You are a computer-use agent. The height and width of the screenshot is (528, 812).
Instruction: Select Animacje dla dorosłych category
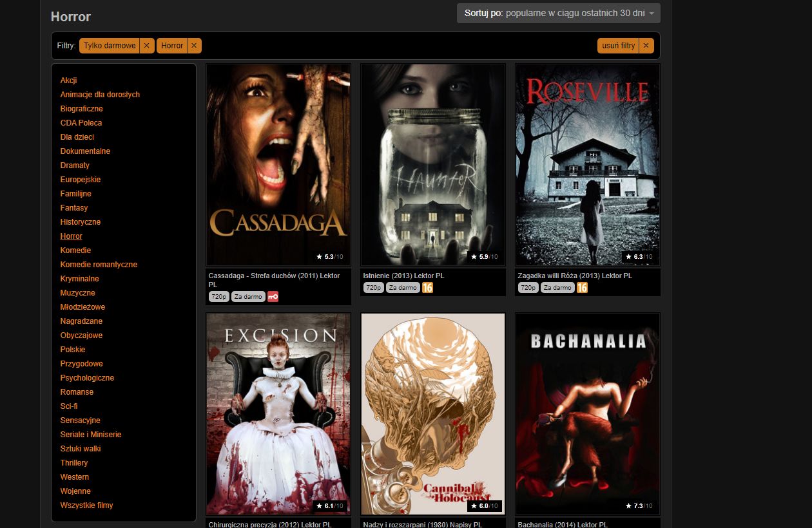pos(100,95)
